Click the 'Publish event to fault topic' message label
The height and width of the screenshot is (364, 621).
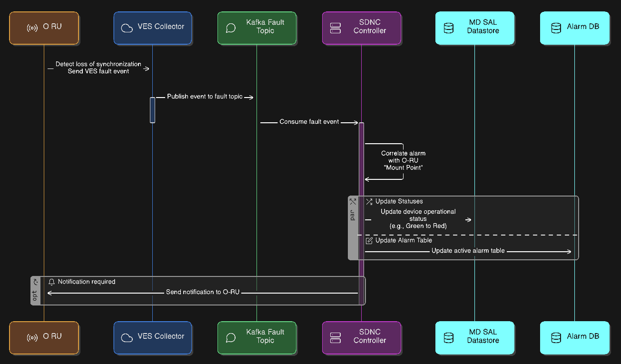205,97
